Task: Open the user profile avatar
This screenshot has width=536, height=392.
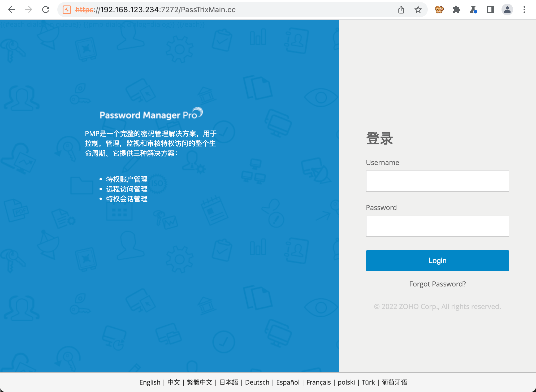Action: click(507, 10)
